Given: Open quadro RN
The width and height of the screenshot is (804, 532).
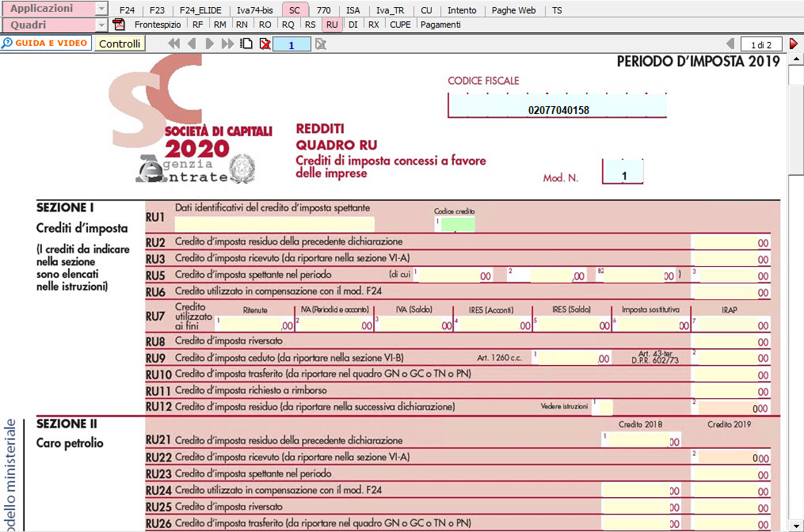Looking at the screenshot, I should [x=242, y=25].
